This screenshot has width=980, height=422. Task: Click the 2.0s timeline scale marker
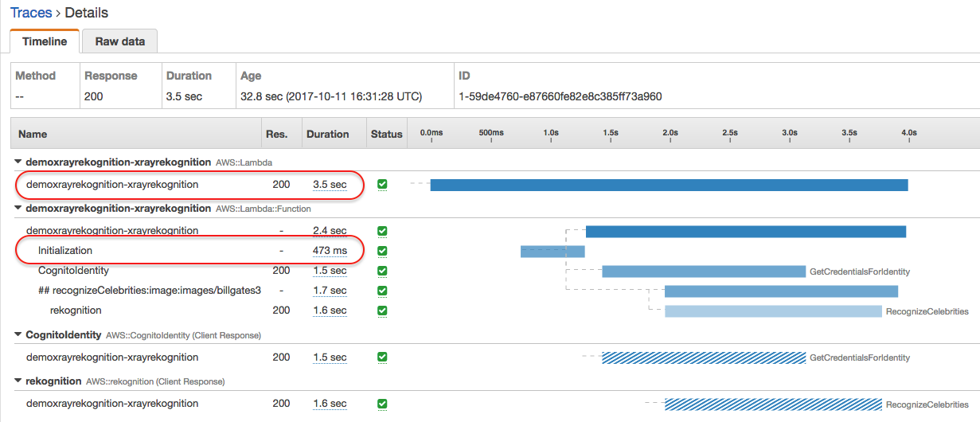[x=670, y=133]
